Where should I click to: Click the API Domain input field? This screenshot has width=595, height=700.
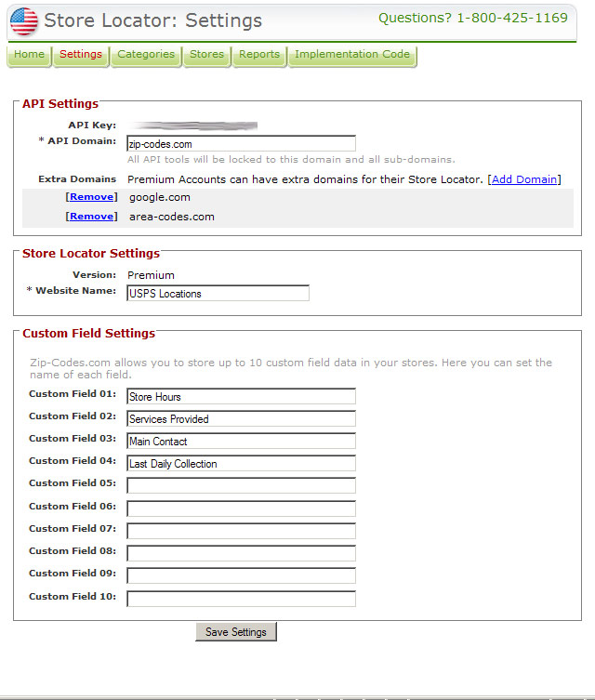[241, 144]
